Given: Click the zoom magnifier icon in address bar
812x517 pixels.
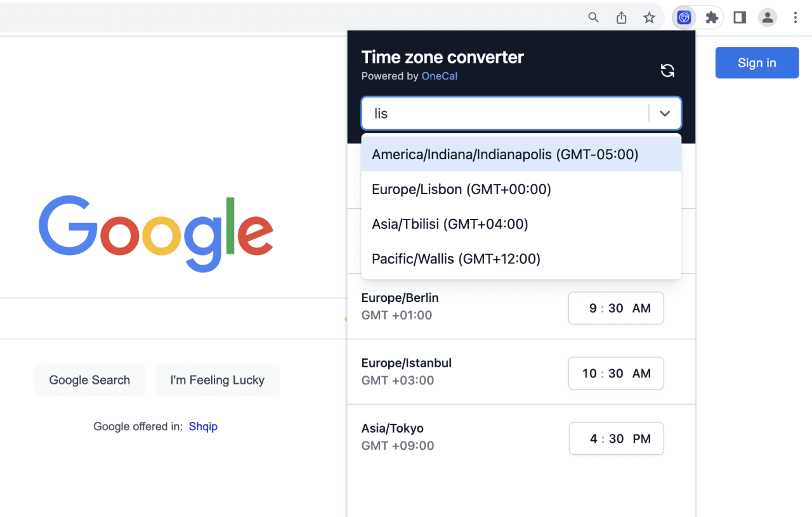Looking at the screenshot, I should click(594, 18).
